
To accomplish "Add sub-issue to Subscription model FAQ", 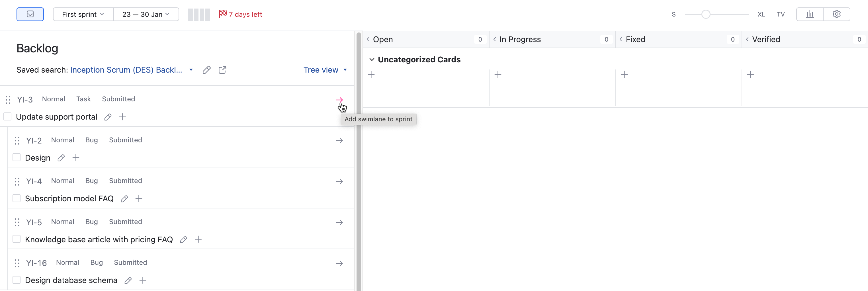I will [139, 199].
